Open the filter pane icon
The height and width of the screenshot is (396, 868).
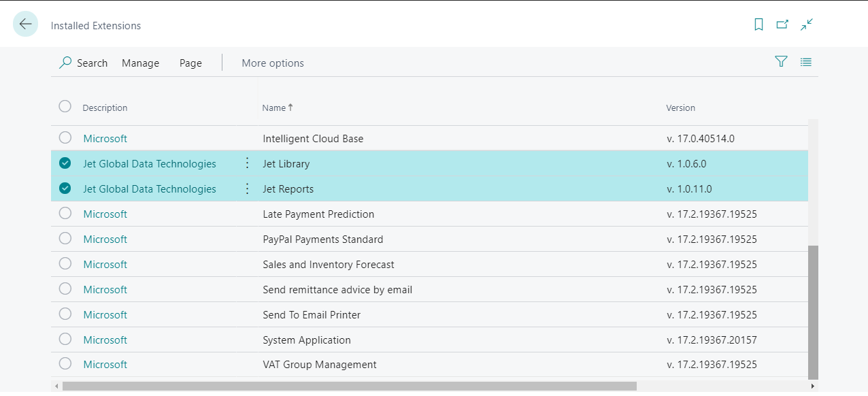[781, 61]
